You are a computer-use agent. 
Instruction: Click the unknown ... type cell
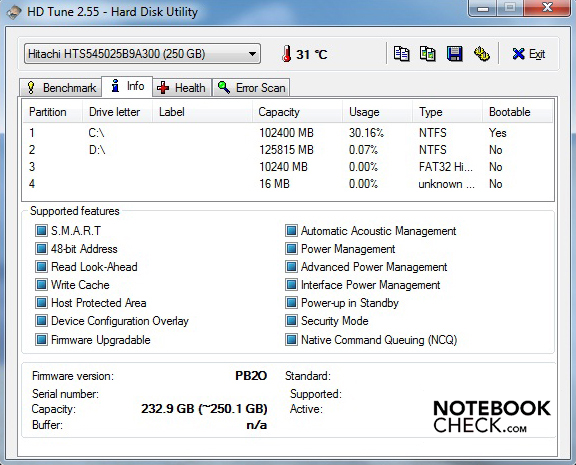click(x=446, y=184)
